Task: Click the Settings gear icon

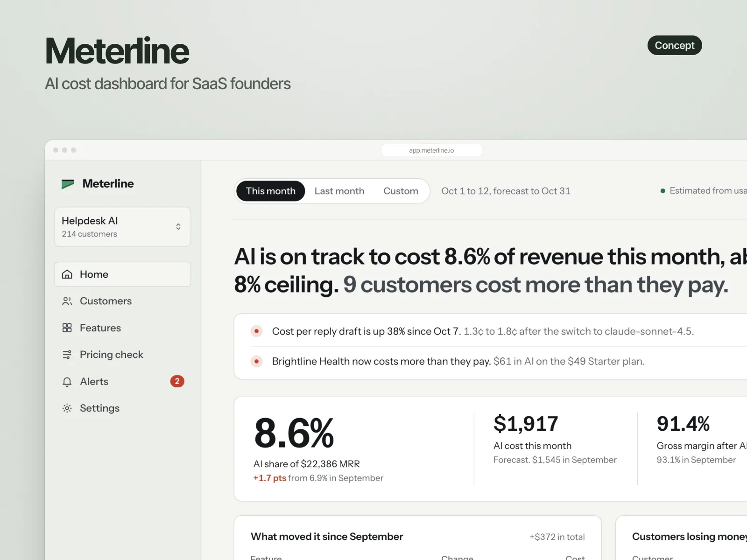Action: [x=67, y=408]
